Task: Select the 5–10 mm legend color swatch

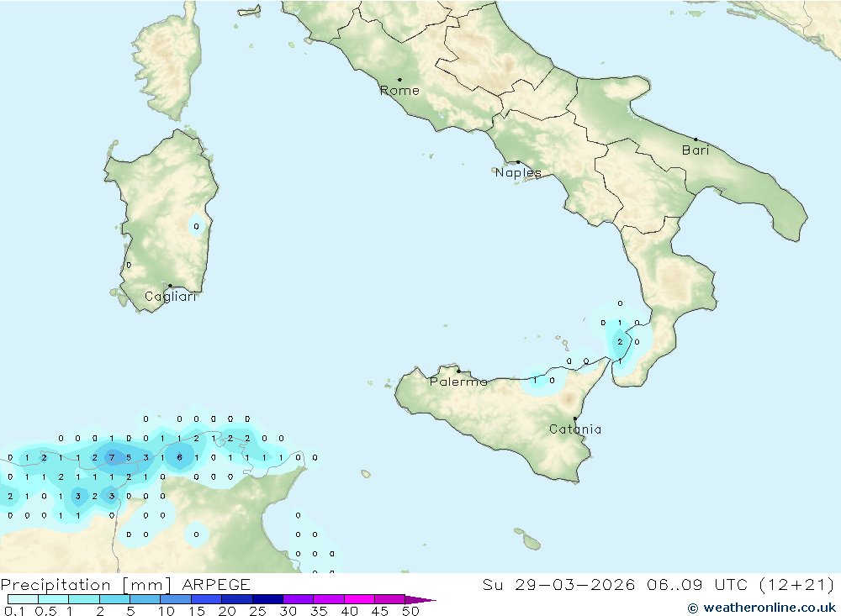Action: (x=145, y=599)
